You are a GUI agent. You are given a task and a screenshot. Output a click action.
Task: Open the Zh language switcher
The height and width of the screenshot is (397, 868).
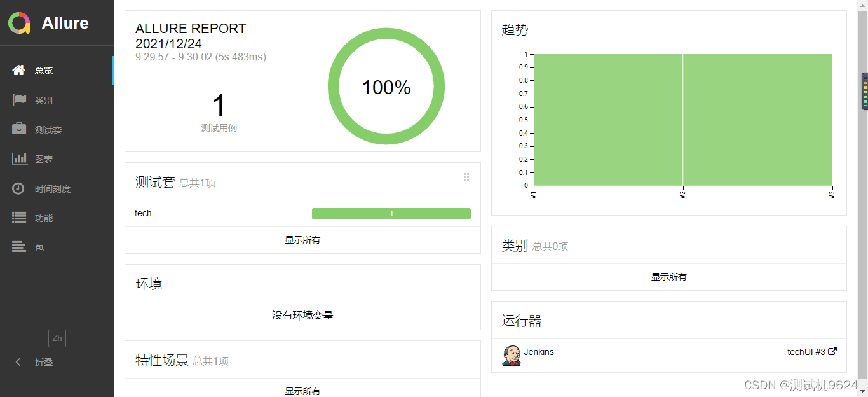57,338
